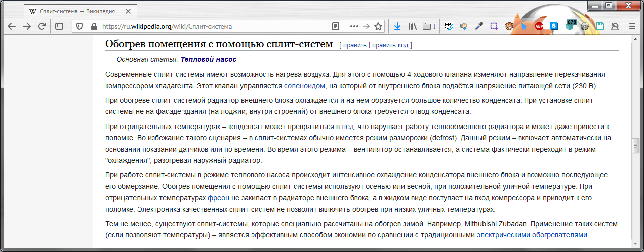Open main article 'Тепловой насос'
Viewport: 644px width, 252px height.
tap(208, 59)
